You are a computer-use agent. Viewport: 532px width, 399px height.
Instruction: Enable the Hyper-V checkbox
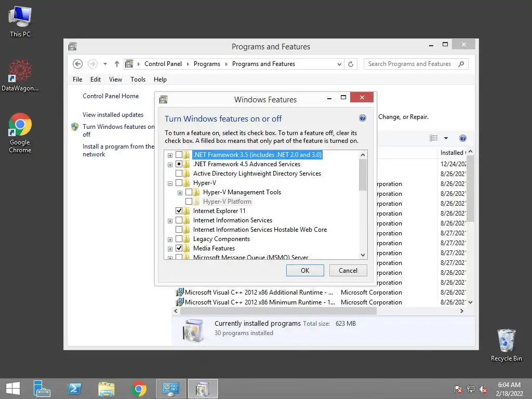click(x=179, y=183)
